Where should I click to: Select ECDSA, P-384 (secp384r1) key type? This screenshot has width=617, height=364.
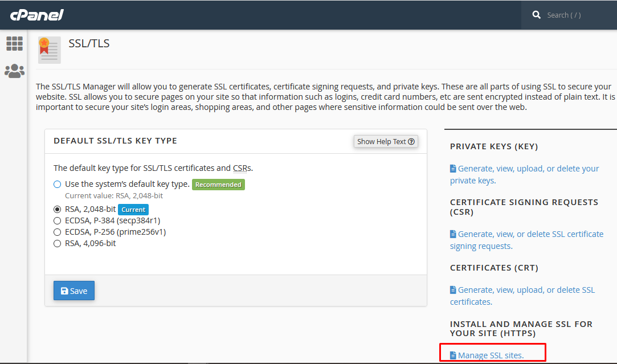pyautogui.click(x=57, y=220)
